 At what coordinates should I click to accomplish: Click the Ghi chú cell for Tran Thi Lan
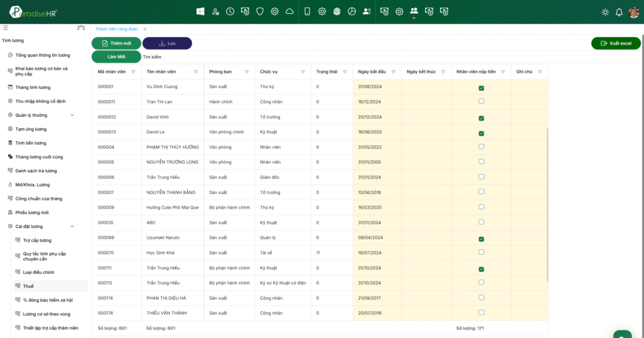(x=530, y=102)
